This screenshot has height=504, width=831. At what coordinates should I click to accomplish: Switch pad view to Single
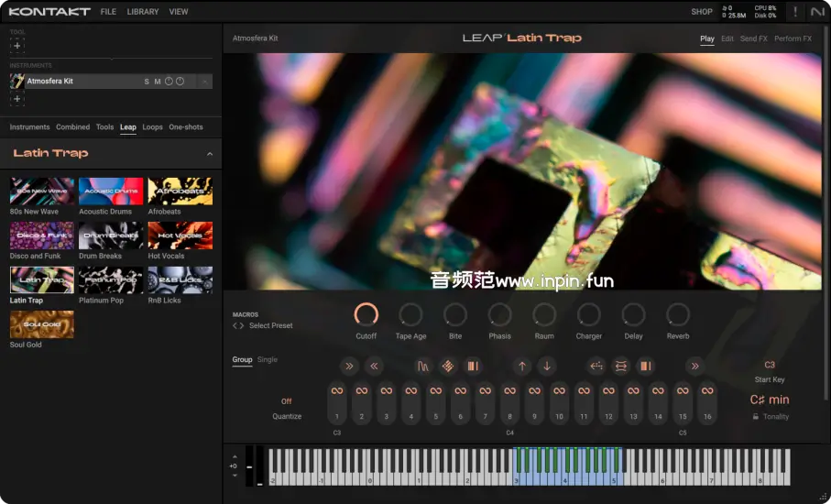click(x=267, y=359)
